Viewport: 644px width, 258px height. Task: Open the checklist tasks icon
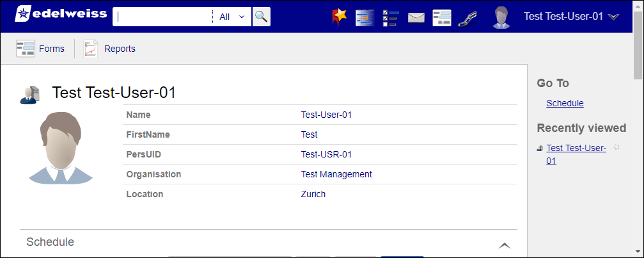tap(390, 18)
